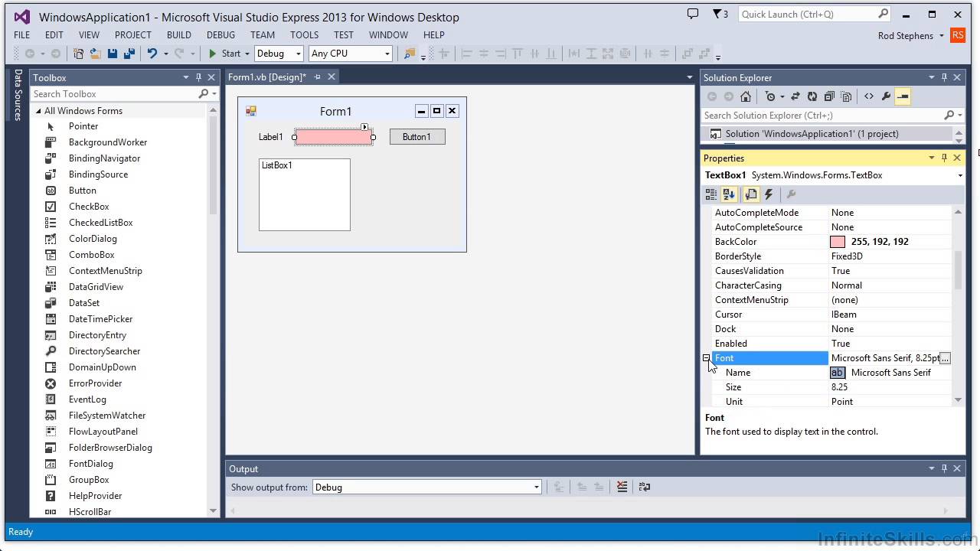Open the TextBox1 object selector dropdown
Viewport: 980px width, 551px height.
tap(960, 175)
